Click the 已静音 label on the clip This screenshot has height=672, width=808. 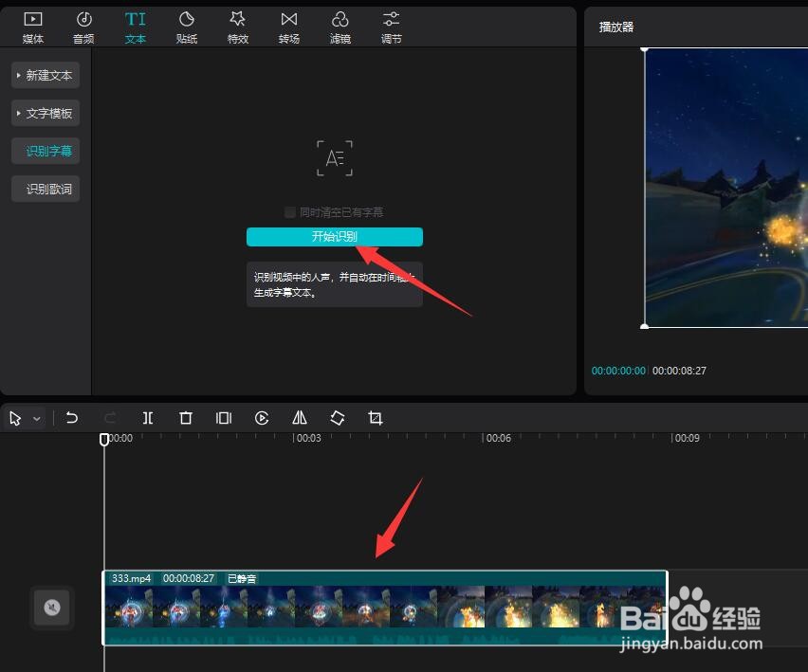(242, 579)
